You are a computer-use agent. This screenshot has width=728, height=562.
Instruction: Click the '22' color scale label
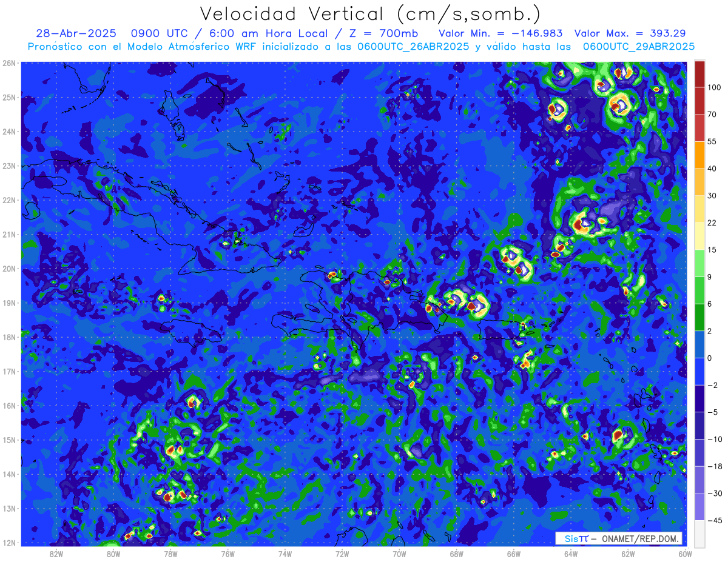(x=712, y=222)
